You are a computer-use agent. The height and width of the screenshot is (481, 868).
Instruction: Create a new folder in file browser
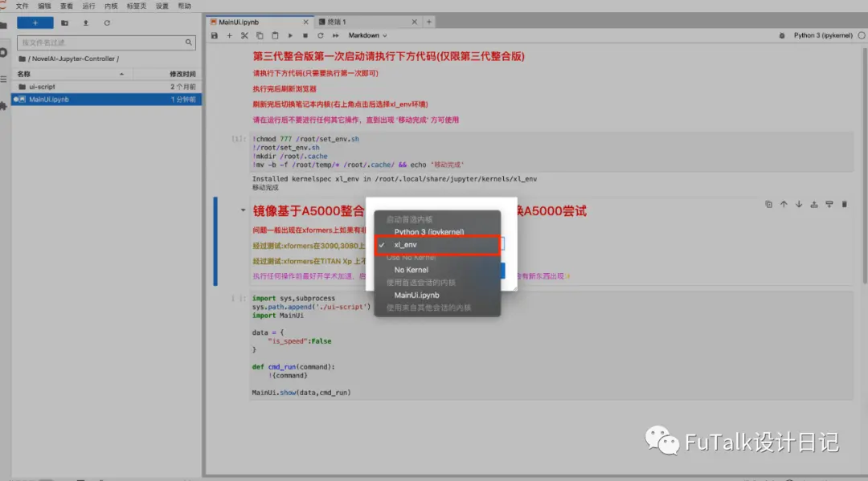(65, 22)
